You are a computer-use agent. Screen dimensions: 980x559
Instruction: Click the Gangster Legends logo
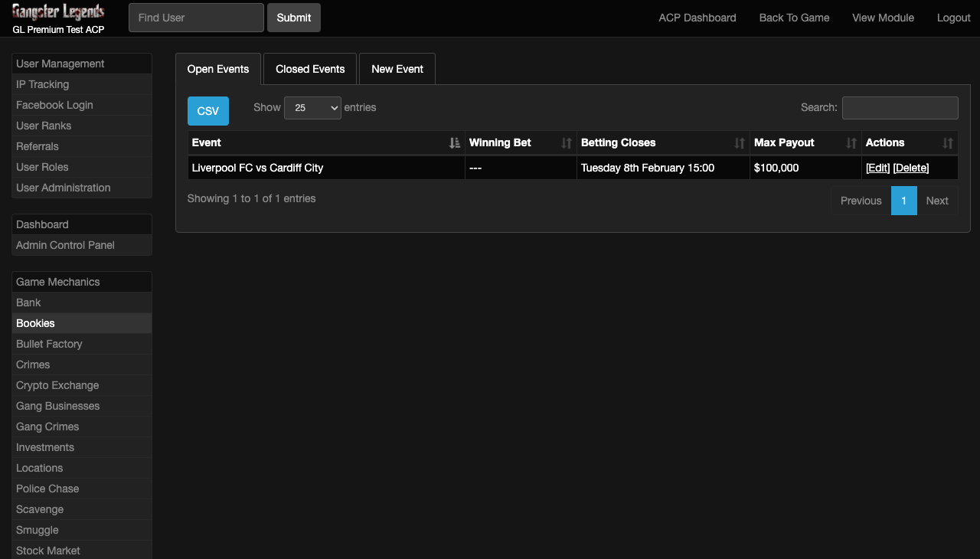tap(58, 12)
